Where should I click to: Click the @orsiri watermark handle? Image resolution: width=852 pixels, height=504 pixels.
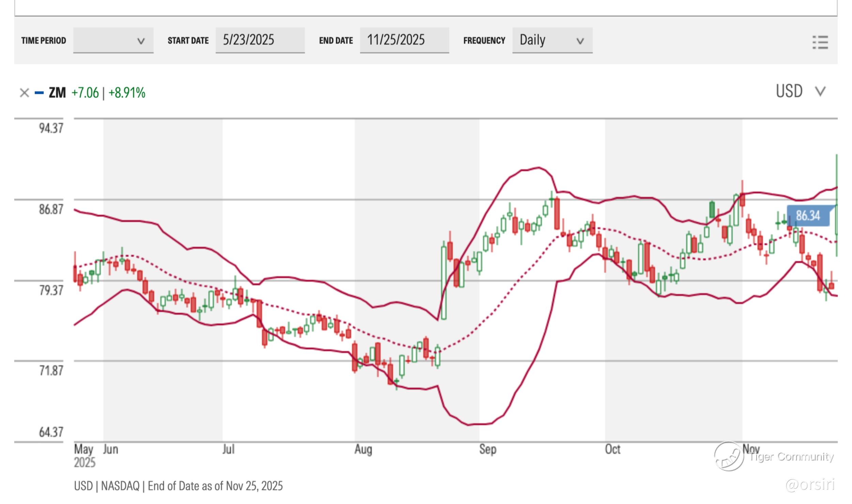pos(810,485)
